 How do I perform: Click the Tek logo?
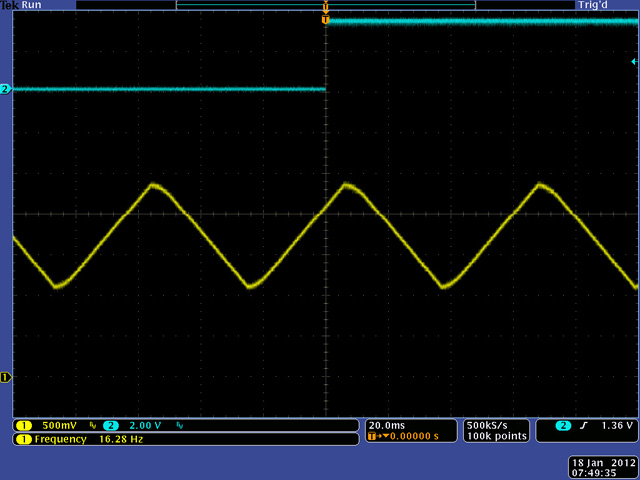pyautogui.click(x=10, y=5)
